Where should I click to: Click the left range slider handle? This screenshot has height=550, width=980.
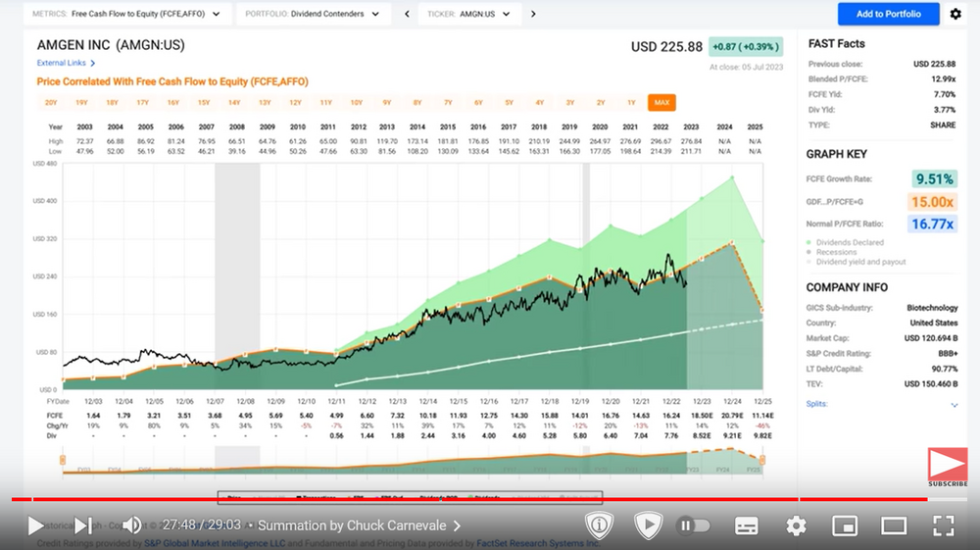pos(63,460)
